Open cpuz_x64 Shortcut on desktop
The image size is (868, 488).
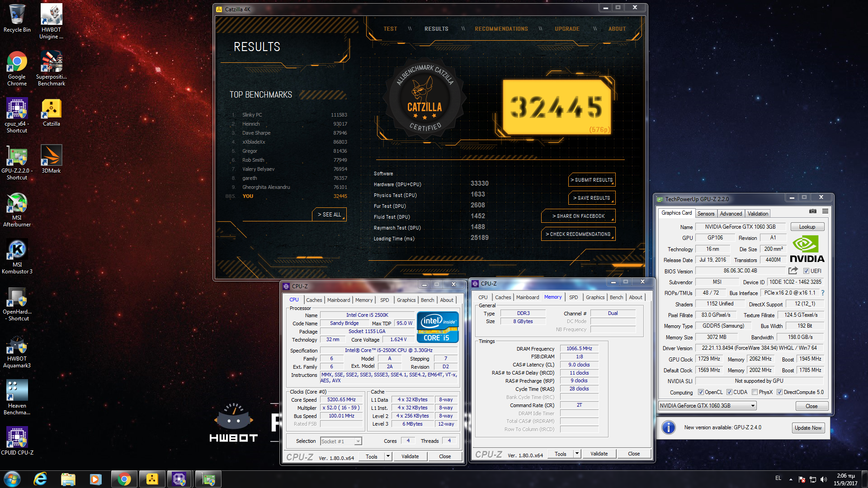tap(17, 115)
